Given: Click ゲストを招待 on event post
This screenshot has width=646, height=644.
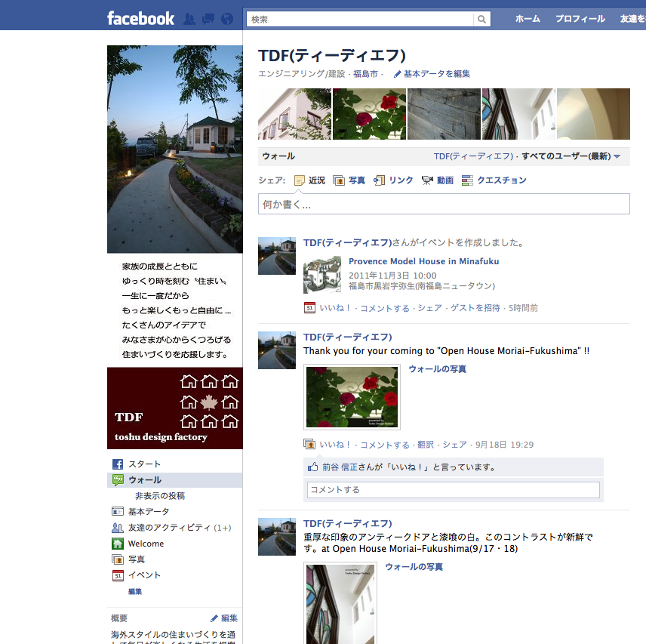Looking at the screenshot, I should [x=475, y=308].
